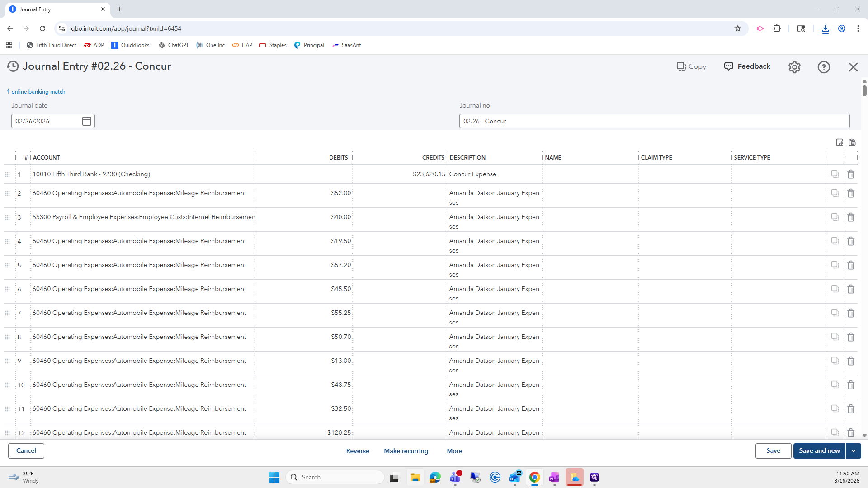
Task: Click the paste lines clipboard icon
Action: (852, 142)
